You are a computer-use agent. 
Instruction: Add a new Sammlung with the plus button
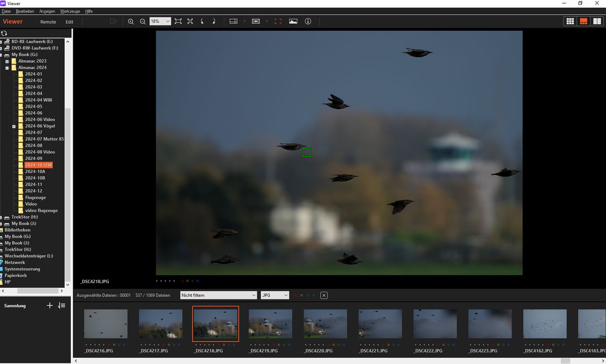coord(49,305)
